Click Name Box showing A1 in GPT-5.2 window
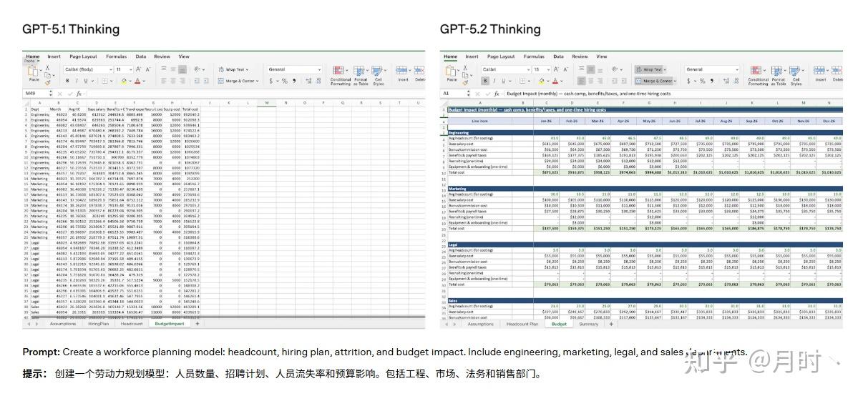Viewport: 868px width, 396px height. click(x=454, y=93)
